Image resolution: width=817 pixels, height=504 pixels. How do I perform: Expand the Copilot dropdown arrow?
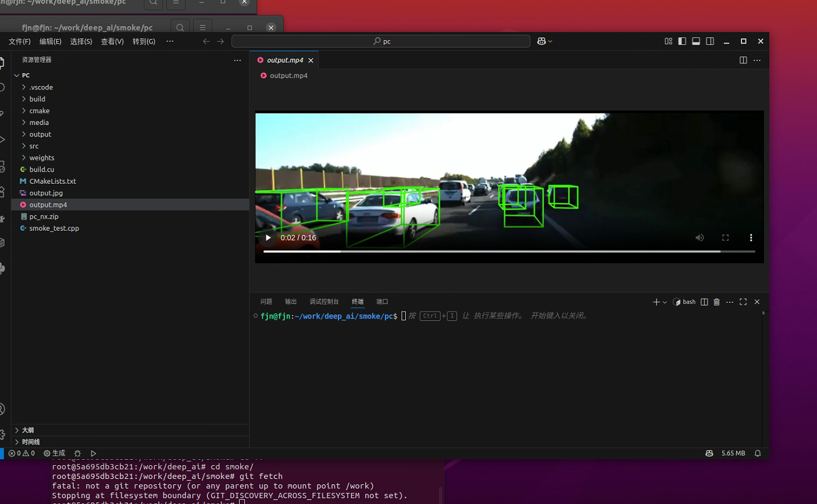(x=550, y=41)
